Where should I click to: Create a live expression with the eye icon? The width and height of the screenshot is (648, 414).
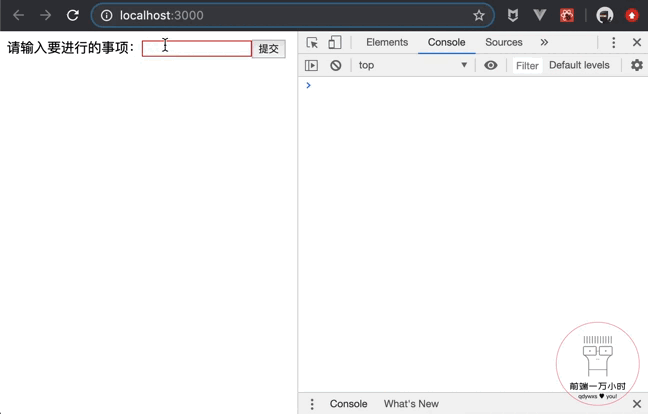click(x=491, y=65)
